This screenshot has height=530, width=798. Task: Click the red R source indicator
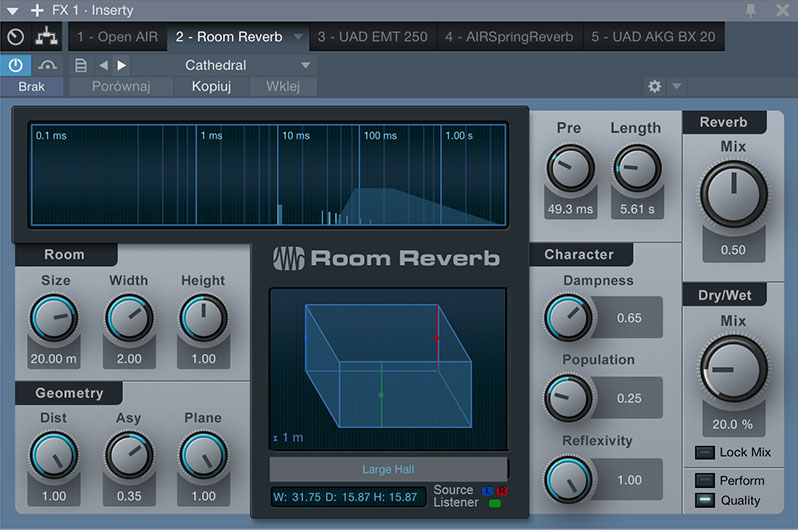pyautogui.click(x=502, y=491)
